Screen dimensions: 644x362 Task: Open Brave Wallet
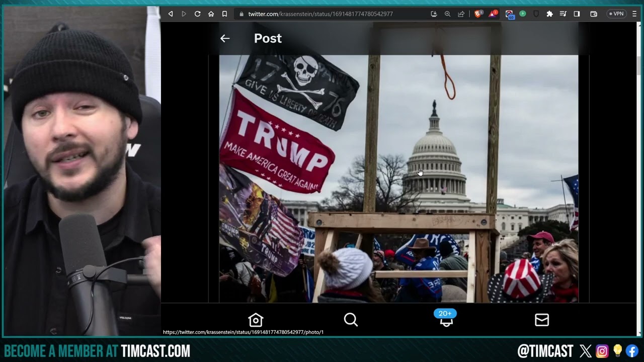click(x=593, y=14)
